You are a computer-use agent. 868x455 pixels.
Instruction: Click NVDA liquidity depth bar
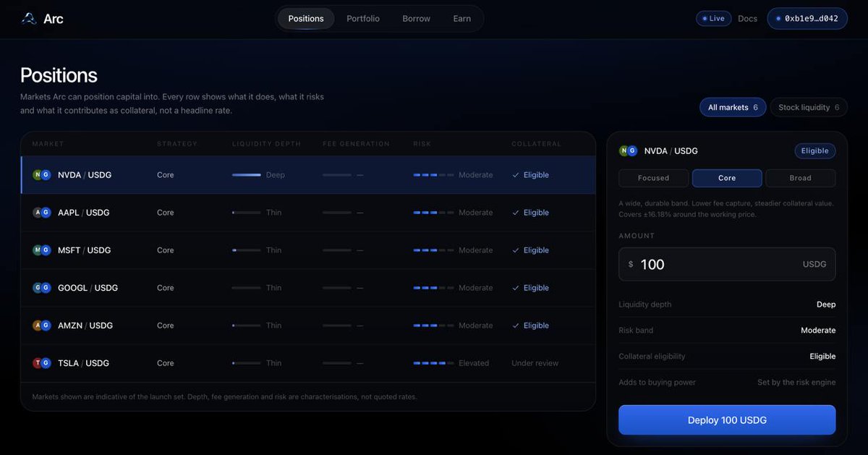247,175
